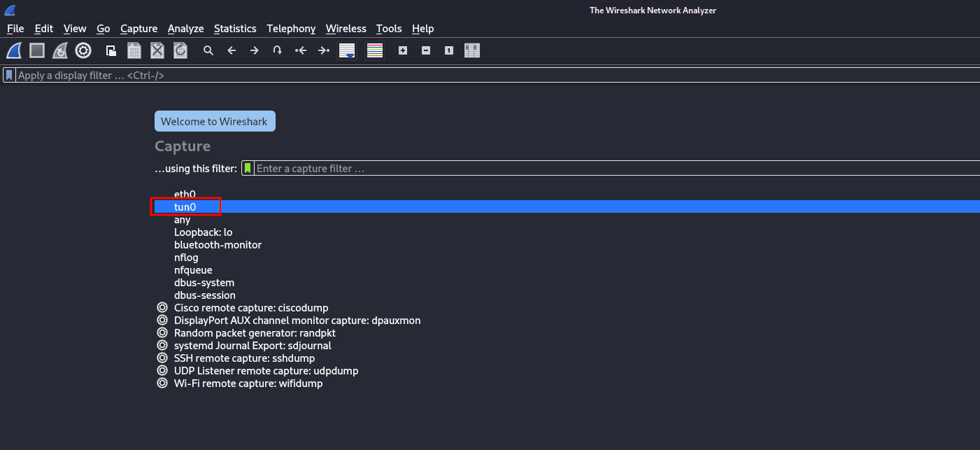Jump to the last packet via the toolbar
Image resolution: width=980 pixels, height=450 pixels.
tap(324, 50)
